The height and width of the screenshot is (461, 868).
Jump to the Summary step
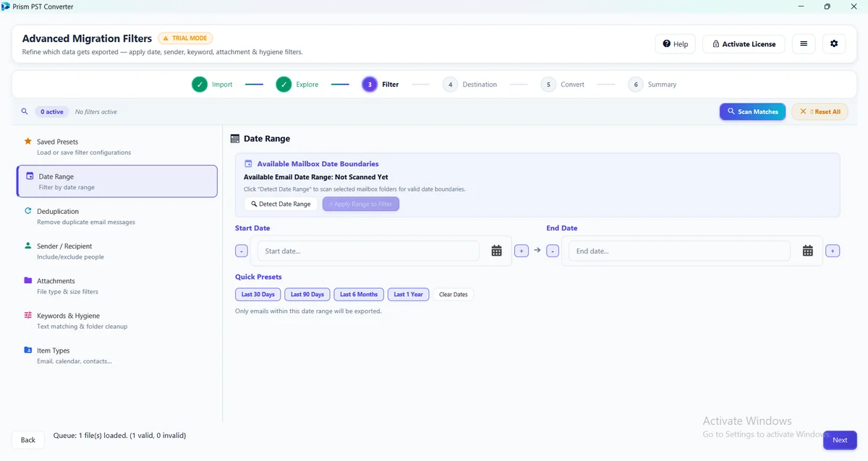pyautogui.click(x=652, y=85)
